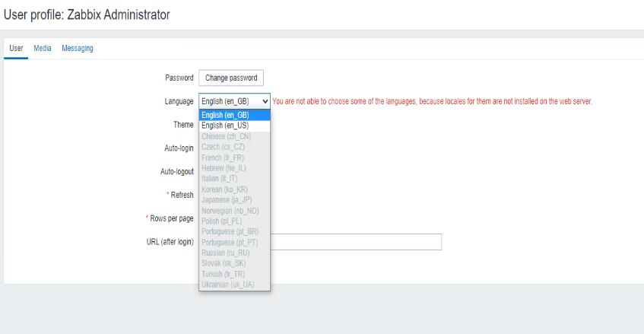
Task: Click the User profile: Zabbix Administrator heading
Action: click(x=87, y=14)
